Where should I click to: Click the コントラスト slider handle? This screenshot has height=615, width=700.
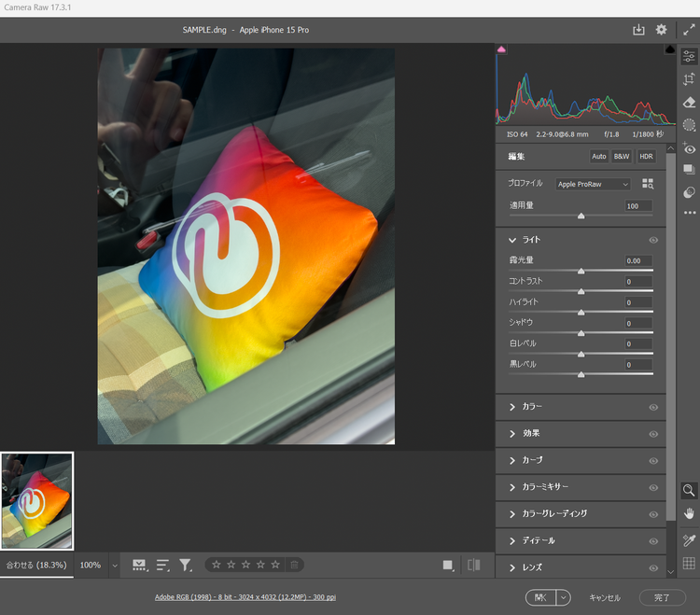[581, 291]
